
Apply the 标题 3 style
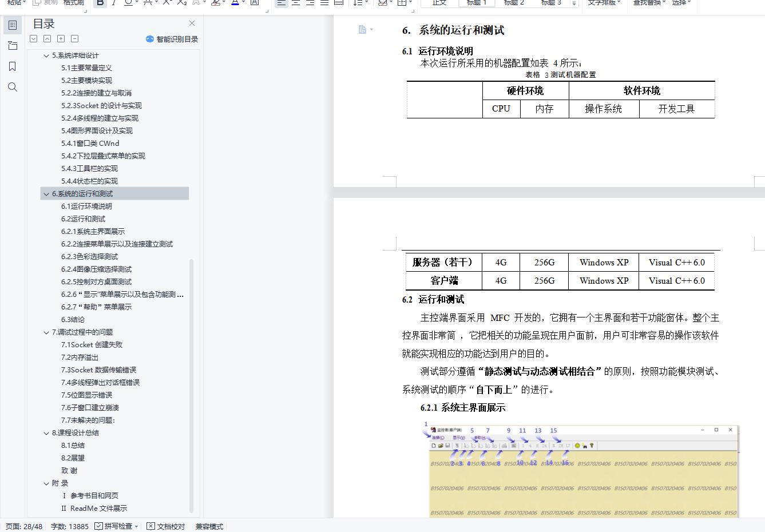[551, 2]
